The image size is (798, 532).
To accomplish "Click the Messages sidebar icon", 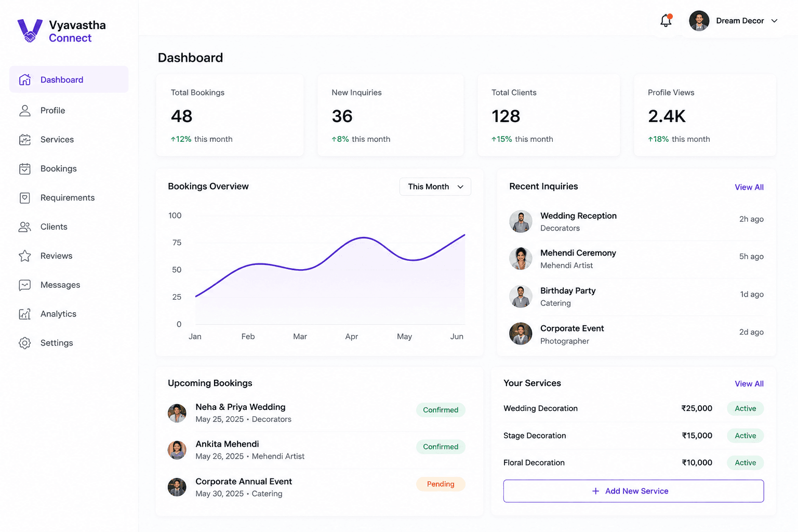I will 25,285.
